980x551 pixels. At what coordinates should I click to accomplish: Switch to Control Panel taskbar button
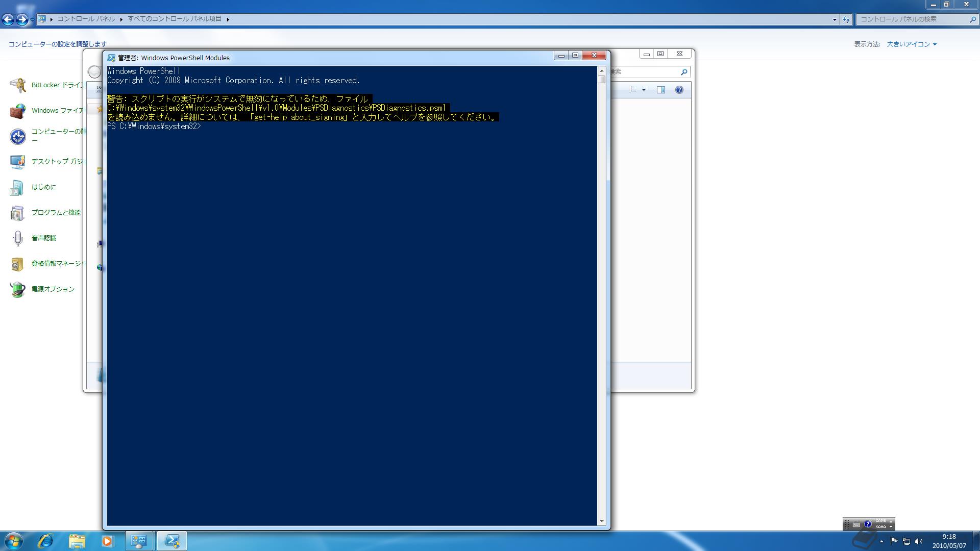139,541
